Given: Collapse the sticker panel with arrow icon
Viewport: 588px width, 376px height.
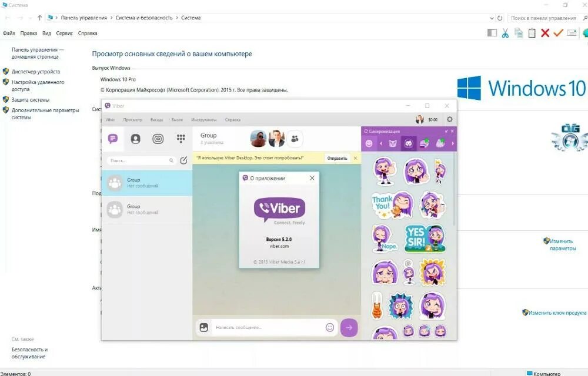Looking at the screenshot, I should click(446, 131).
